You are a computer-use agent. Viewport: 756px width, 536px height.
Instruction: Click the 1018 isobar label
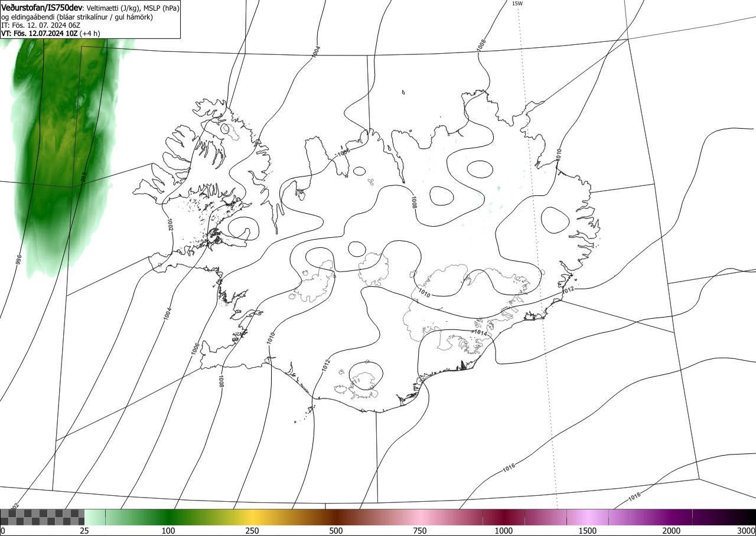[x=634, y=496]
